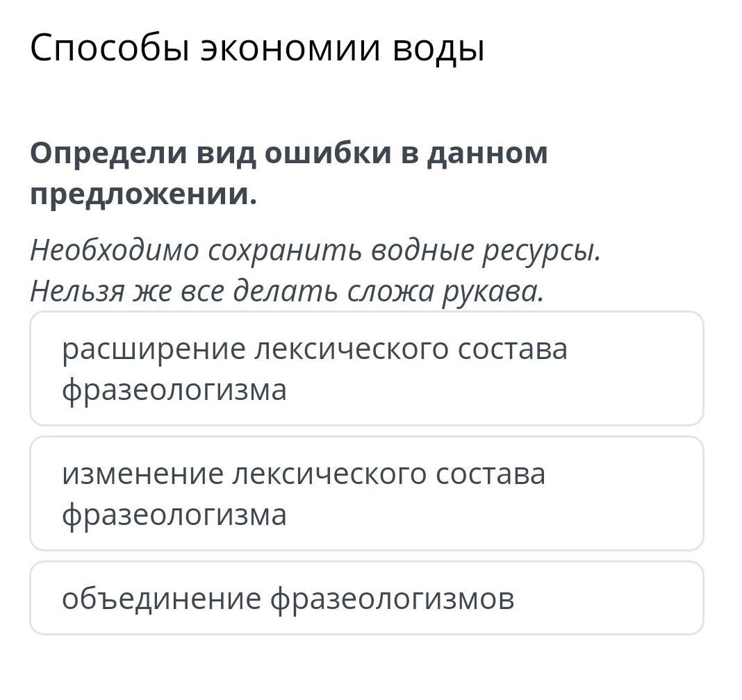This screenshot has width=742, height=700.
Task: Click the word "экономии" in the title
Action: (290, 49)
